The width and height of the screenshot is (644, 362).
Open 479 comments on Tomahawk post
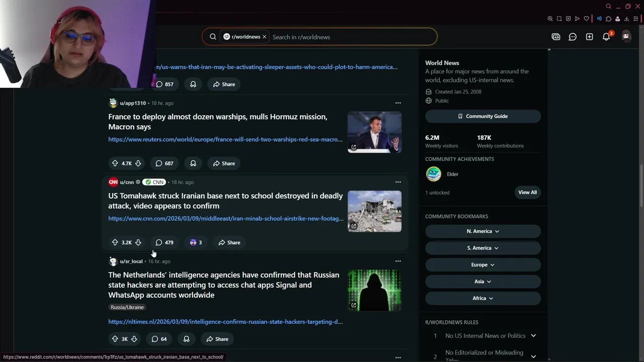point(164,242)
